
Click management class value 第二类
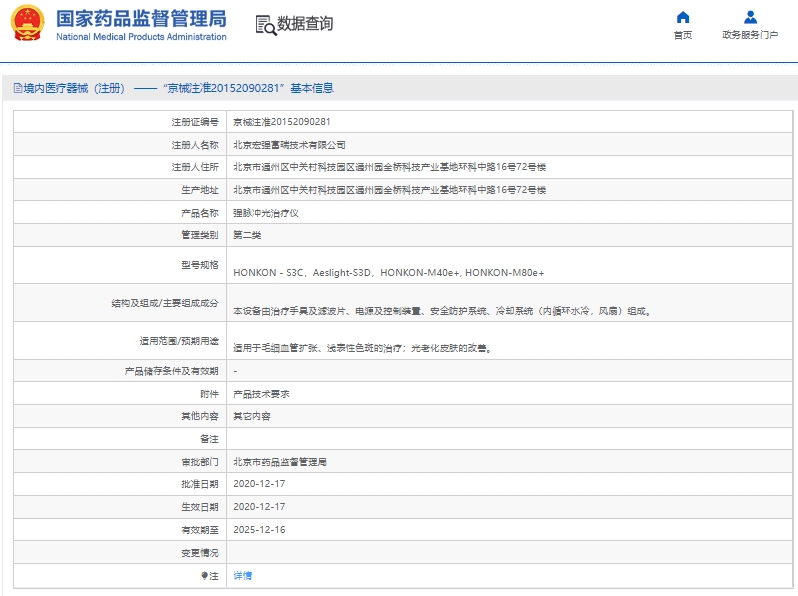coord(247,235)
